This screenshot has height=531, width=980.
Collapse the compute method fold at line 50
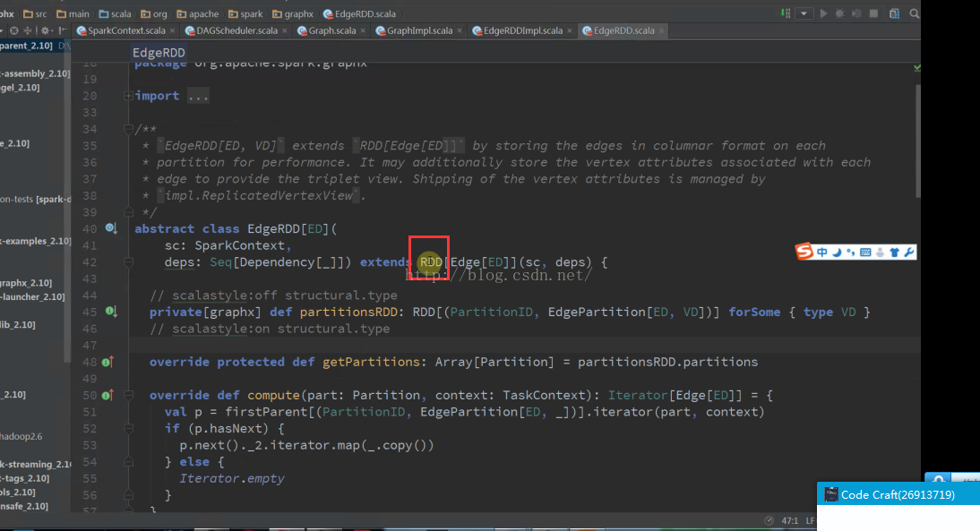click(x=128, y=395)
